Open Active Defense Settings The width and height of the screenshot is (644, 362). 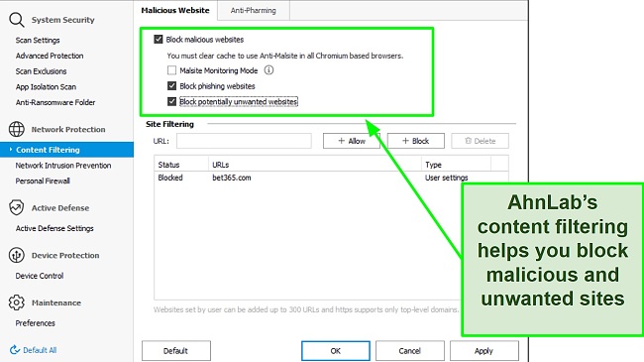point(54,228)
